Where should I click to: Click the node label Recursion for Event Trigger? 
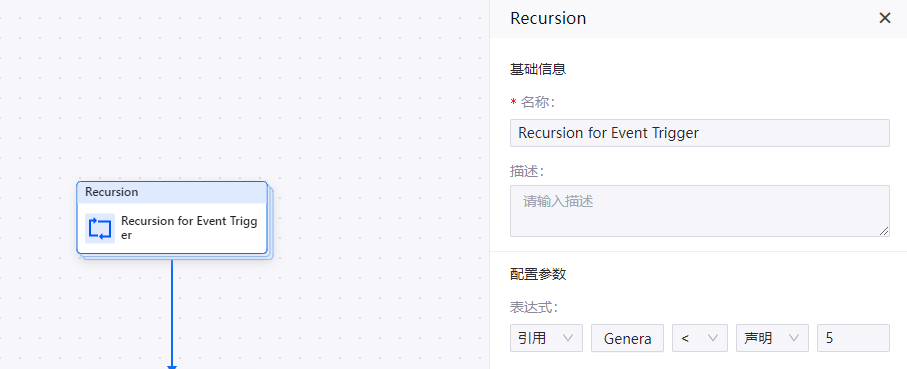pyautogui.click(x=189, y=228)
